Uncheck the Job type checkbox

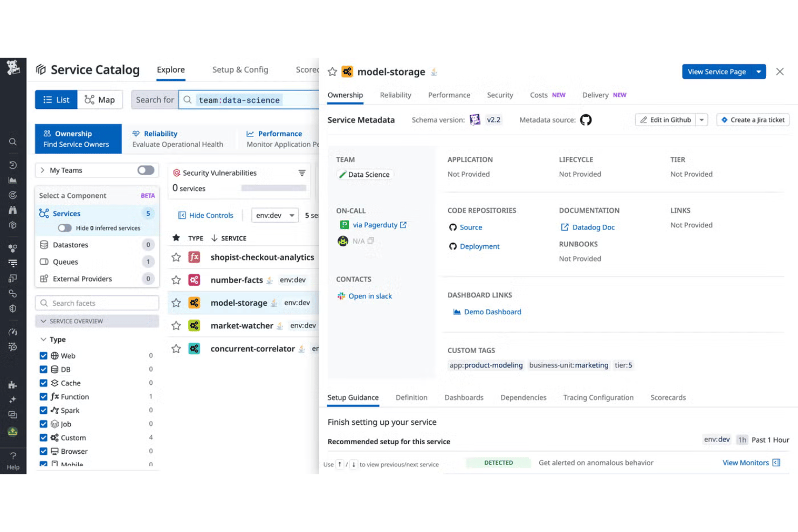click(x=44, y=424)
